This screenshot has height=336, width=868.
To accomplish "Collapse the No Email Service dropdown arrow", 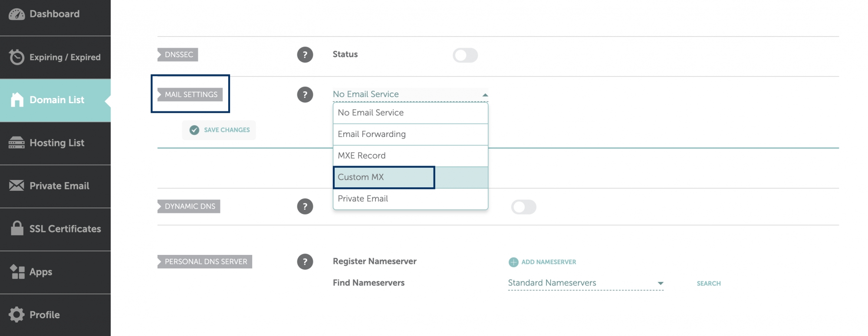I will coord(486,94).
